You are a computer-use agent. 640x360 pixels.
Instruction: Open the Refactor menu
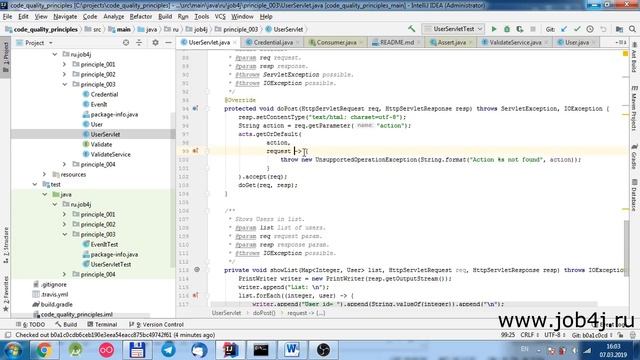[x=141, y=17]
